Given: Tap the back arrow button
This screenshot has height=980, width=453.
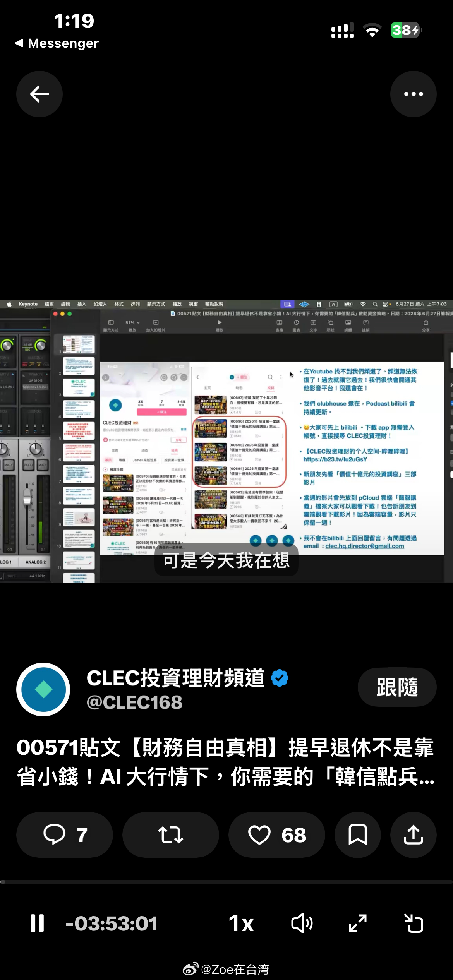Looking at the screenshot, I should click(x=39, y=94).
